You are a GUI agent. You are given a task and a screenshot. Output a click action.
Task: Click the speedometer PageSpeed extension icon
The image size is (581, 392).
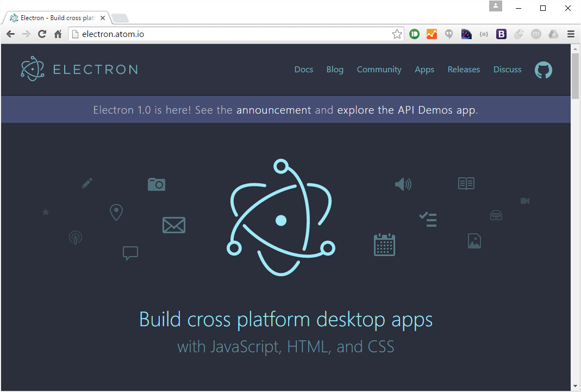[466, 34]
